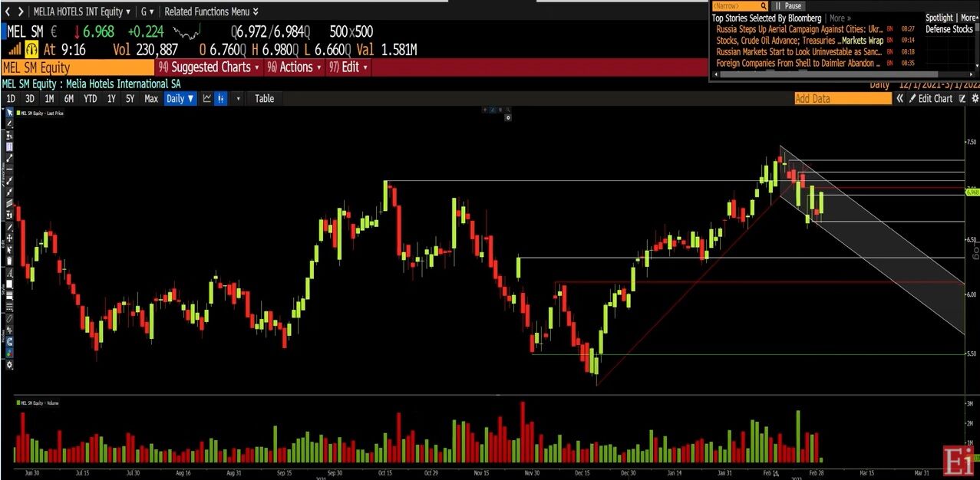Image resolution: width=980 pixels, height=480 pixels.
Task: Open Foreign Companies From Shell to Daimler story
Action: pyautogui.click(x=799, y=64)
